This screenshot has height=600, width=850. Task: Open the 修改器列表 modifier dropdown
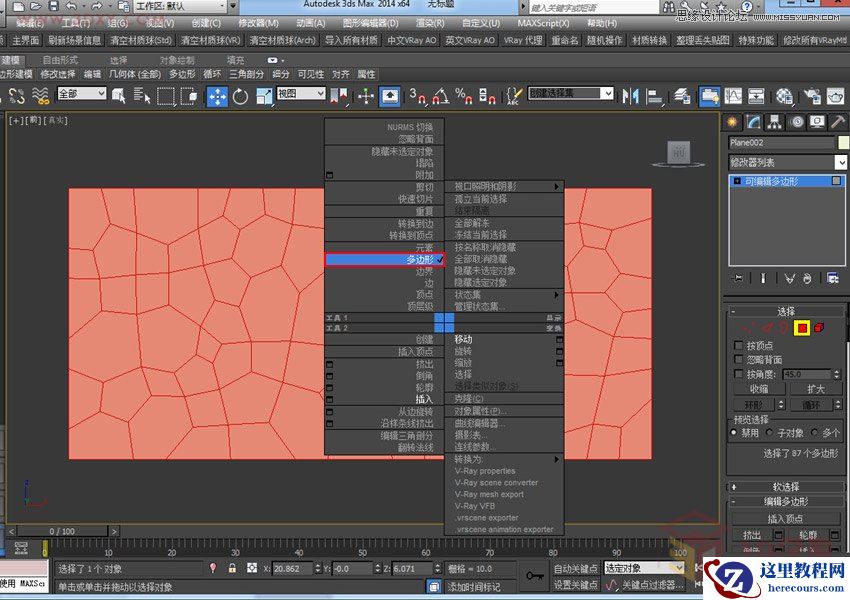[785, 161]
